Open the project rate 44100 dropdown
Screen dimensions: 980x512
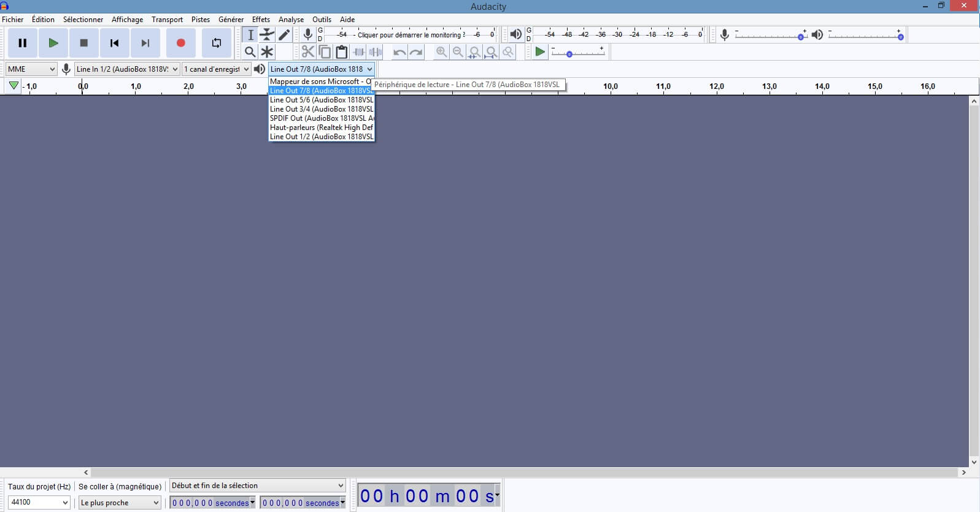click(x=39, y=502)
